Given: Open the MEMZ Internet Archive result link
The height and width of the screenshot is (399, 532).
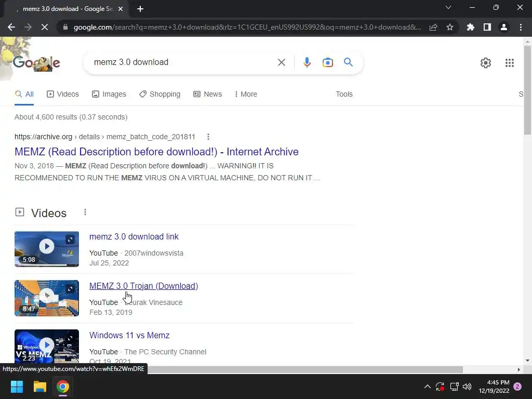Looking at the screenshot, I should click(156, 152).
